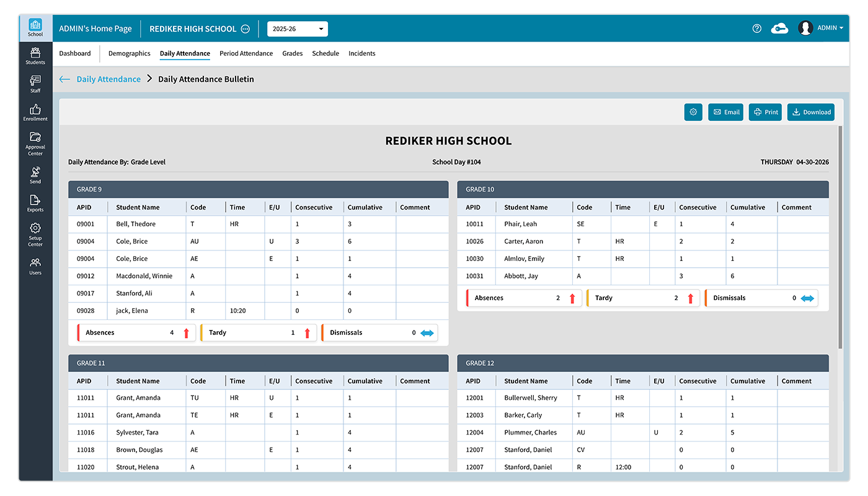Follow the Daily Attendance breadcrumb link
868x496 pixels.
(x=108, y=79)
